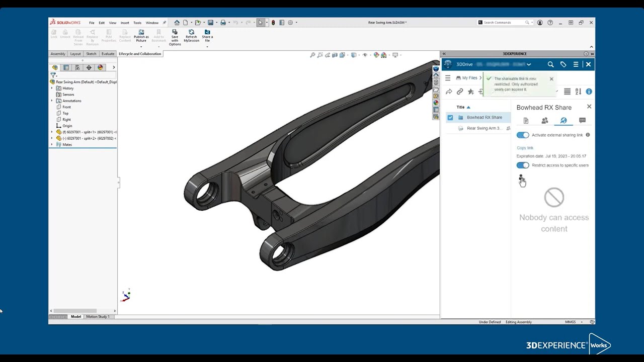The image size is (644, 362).
Task: Click info icon beside Activate external sharing link
Action: pos(588,135)
